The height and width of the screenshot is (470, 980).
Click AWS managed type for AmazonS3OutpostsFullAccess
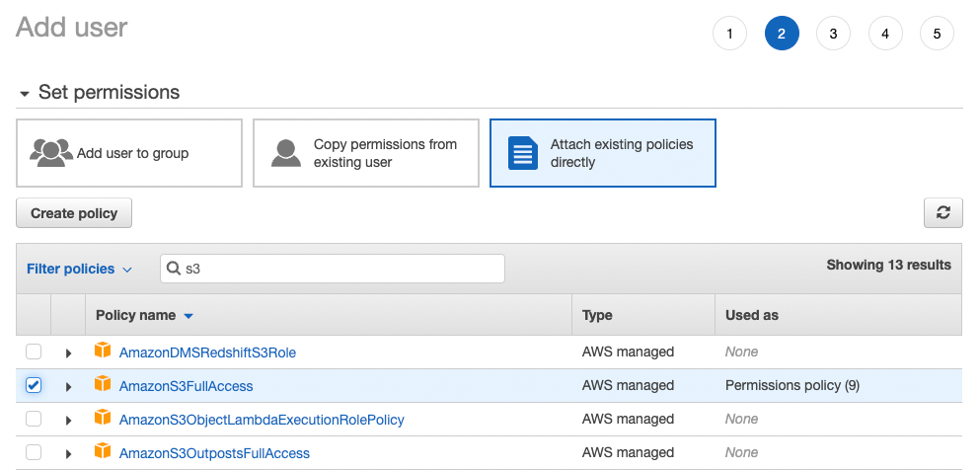[x=628, y=452]
